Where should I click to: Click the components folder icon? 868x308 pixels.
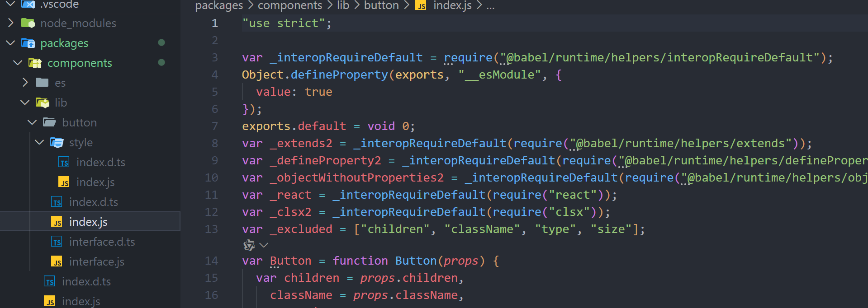35,63
